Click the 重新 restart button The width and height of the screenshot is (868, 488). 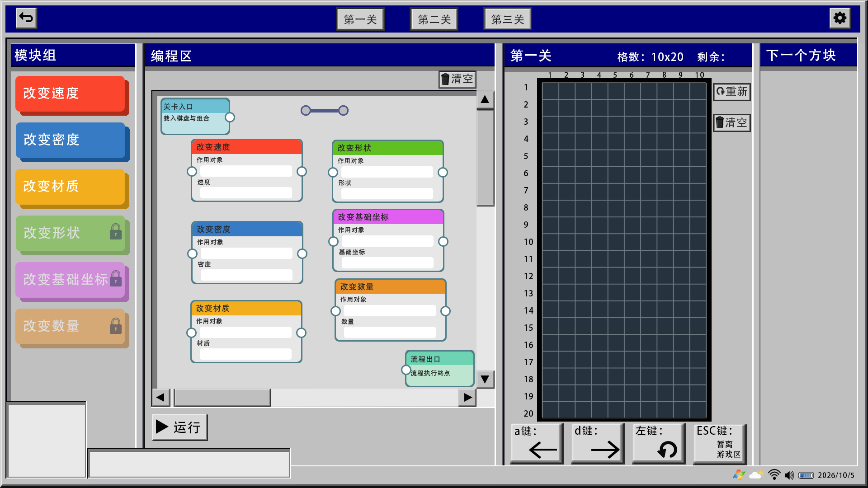tap(732, 92)
